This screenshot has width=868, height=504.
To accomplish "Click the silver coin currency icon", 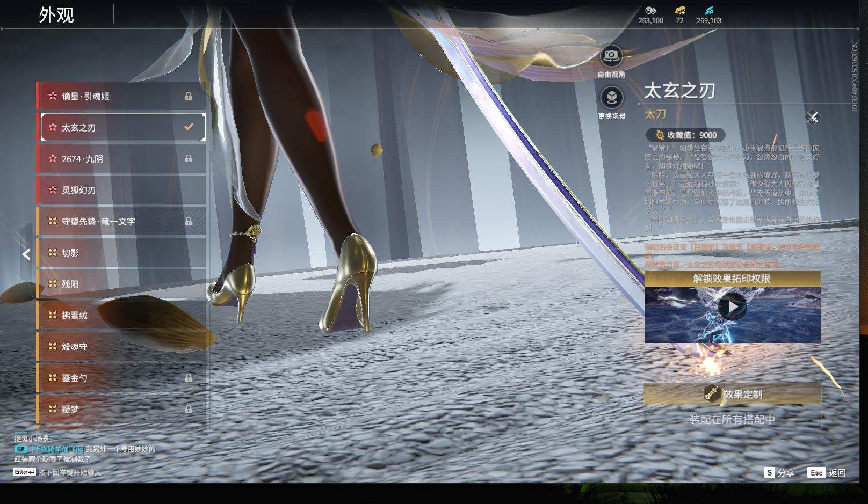I will pos(650,10).
